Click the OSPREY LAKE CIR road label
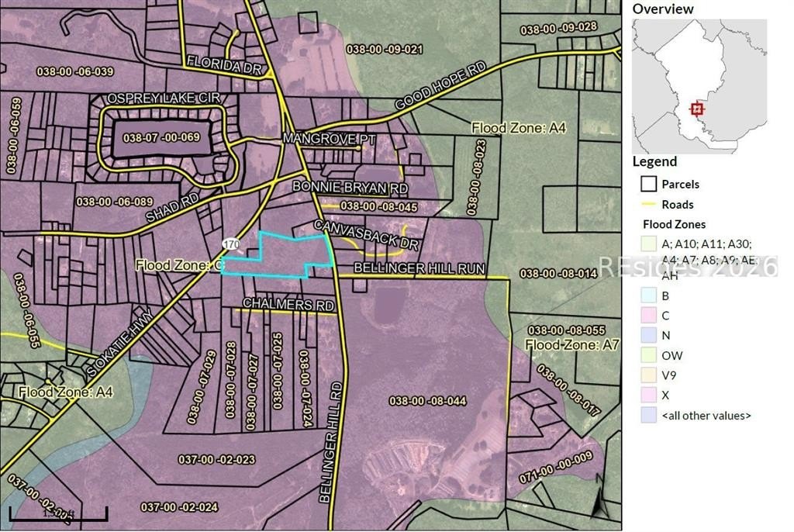 [x=164, y=98]
